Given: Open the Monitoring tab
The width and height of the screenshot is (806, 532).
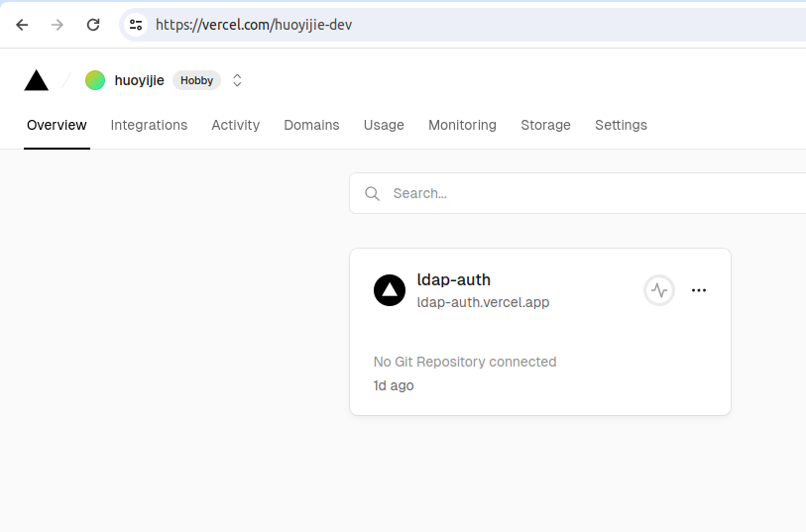Looking at the screenshot, I should 462,125.
